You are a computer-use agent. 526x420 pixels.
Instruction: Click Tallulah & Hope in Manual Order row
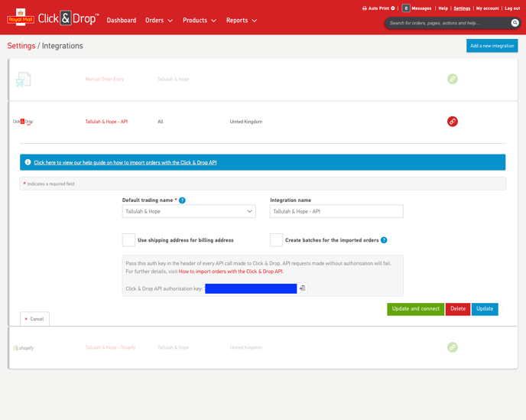point(173,80)
